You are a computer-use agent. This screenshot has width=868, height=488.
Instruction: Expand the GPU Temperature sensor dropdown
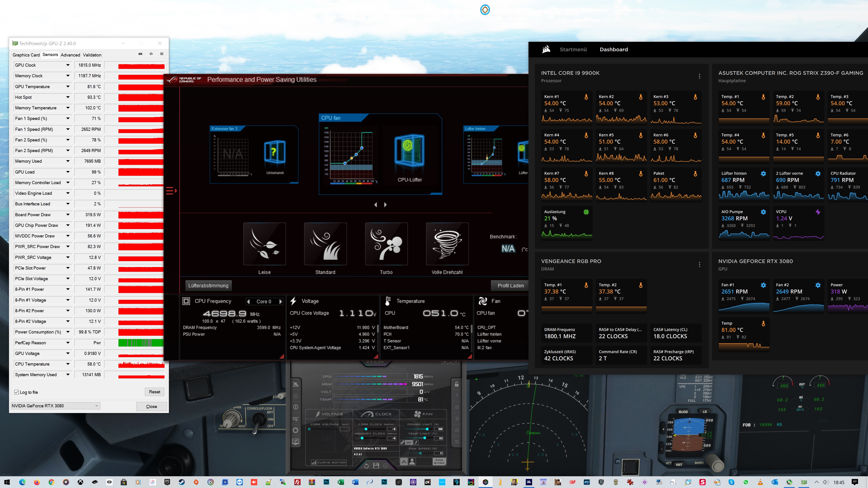[68, 87]
